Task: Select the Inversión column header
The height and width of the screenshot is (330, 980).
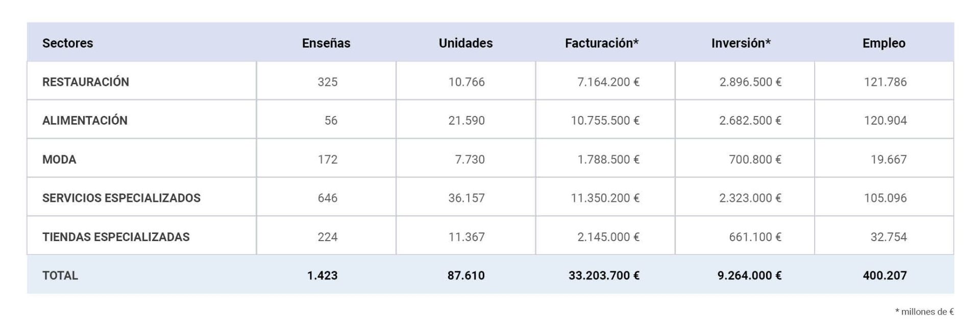Action: 741,43
